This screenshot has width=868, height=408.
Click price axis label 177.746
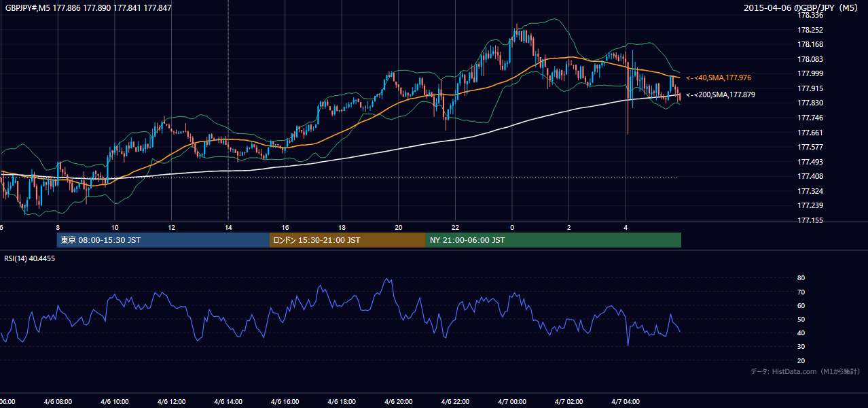810,118
